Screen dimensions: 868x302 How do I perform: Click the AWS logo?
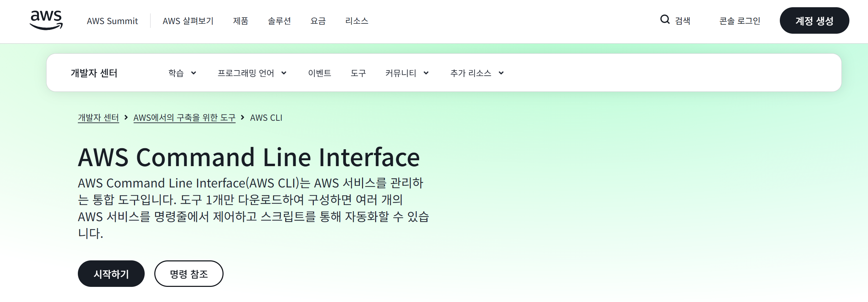click(x=46, y=20)
